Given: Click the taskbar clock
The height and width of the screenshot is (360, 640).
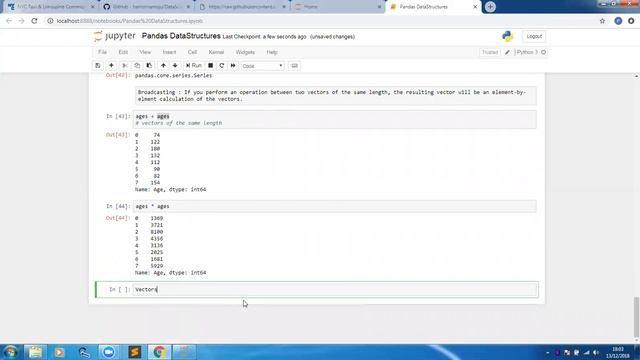Looking at the screenshot, I should 618,352.
